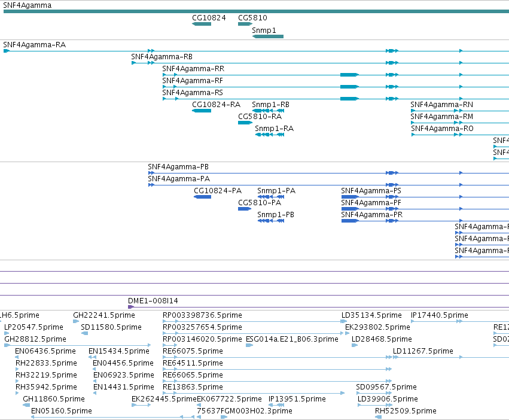Click the Snmp1-PA protein label
509x420 pixels.
coord(276,191)
